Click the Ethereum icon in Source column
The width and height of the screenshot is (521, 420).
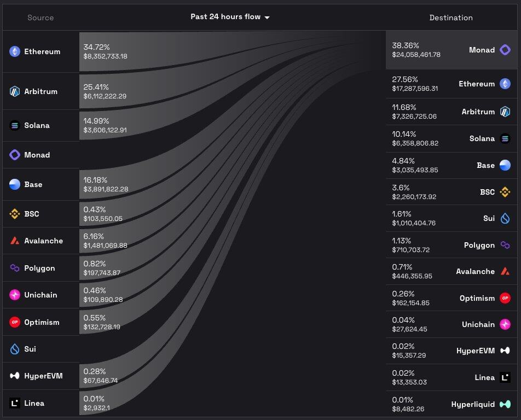[15, 51]
